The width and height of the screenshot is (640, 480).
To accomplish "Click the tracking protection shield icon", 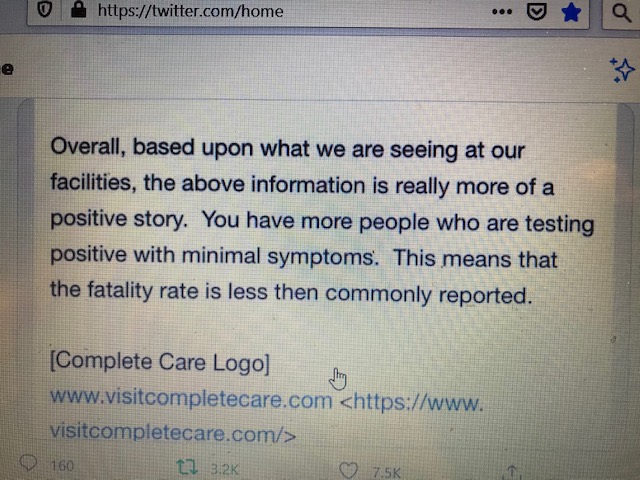I will [44, 11].
